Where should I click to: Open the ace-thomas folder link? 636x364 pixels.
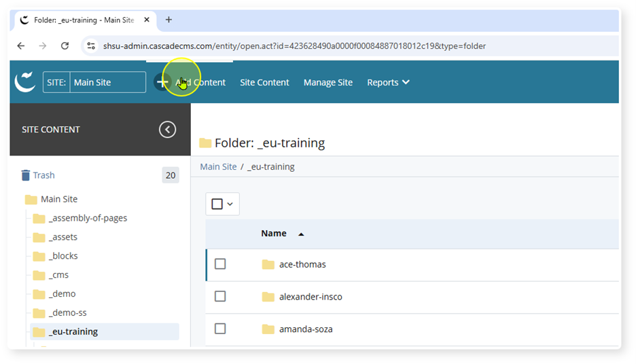pos(302,264)
